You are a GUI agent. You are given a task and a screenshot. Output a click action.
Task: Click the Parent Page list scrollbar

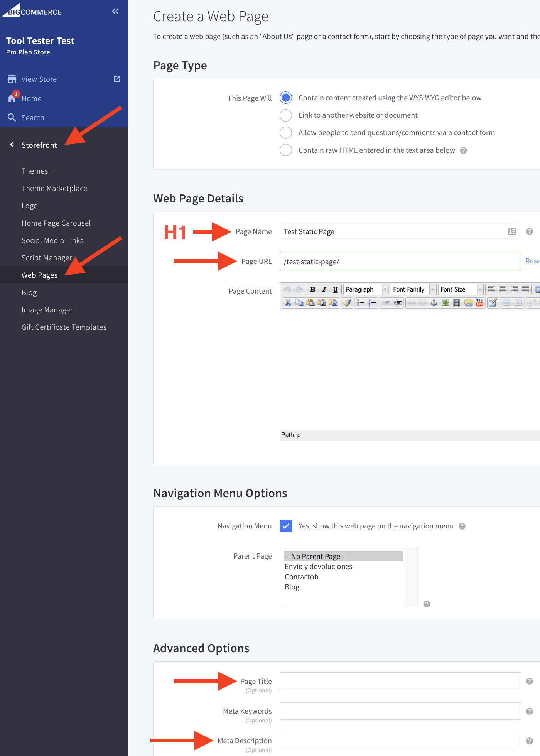412,576
